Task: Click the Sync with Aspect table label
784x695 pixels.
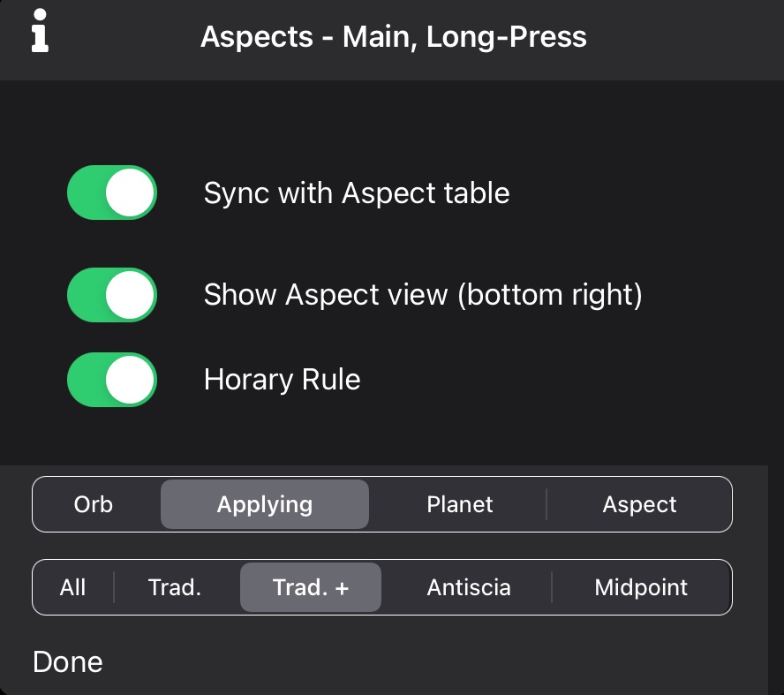Action: click(356, 192)
